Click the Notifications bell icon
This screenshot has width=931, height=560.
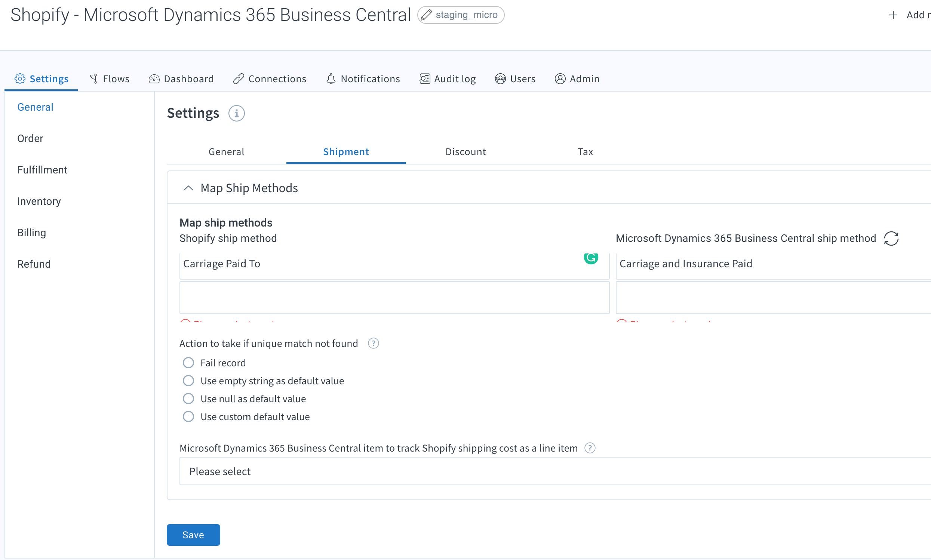coord(331,79)
